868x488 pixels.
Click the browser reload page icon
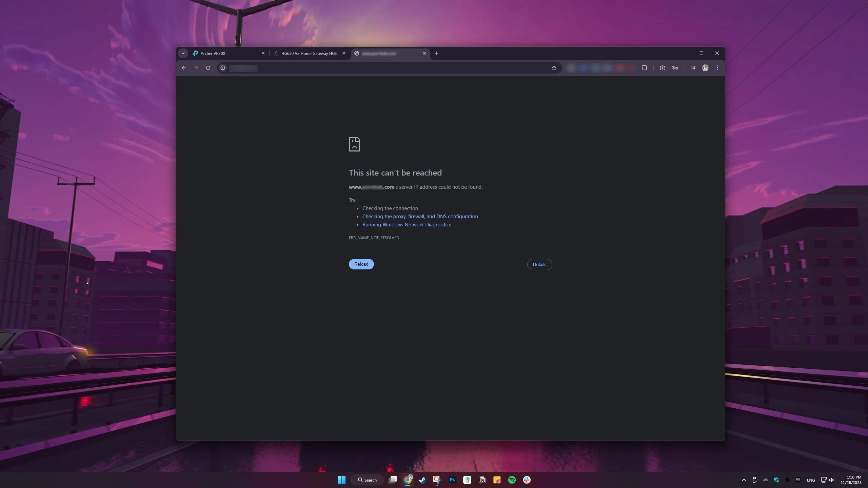point(208,68)
